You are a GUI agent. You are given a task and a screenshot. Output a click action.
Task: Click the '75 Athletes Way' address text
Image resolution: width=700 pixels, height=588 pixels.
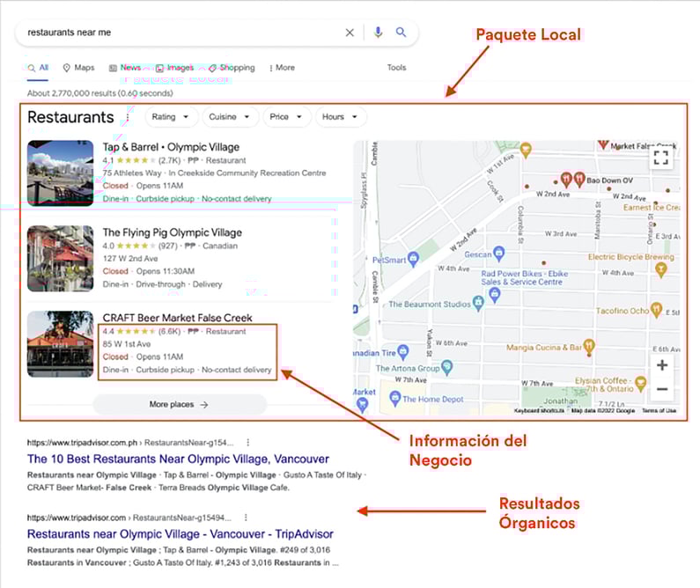132,173
